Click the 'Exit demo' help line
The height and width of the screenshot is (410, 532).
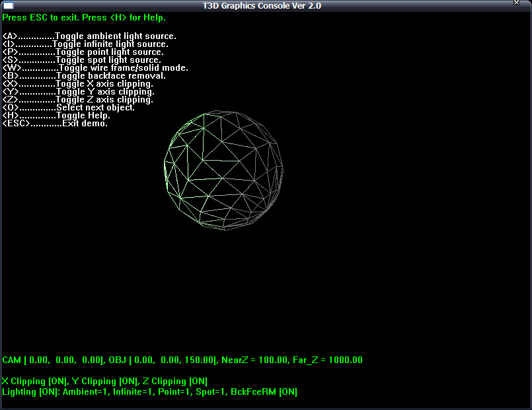[x=55, y=124]
